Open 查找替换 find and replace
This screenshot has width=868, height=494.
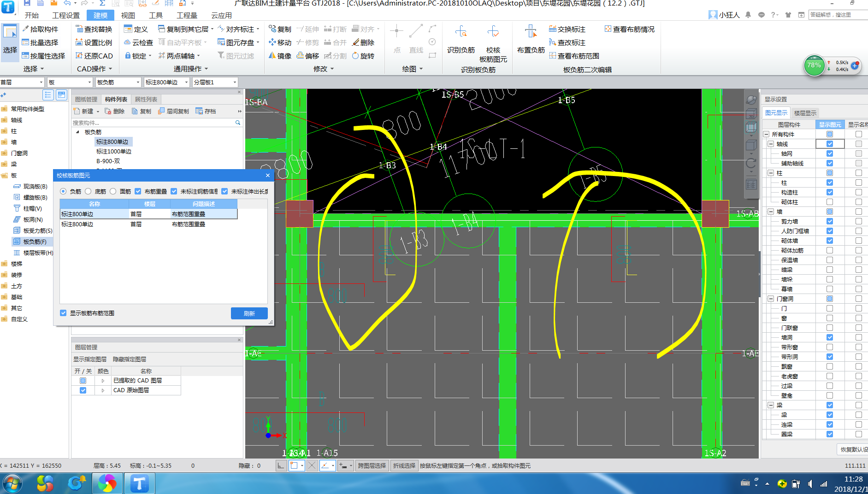click(94, 29)
